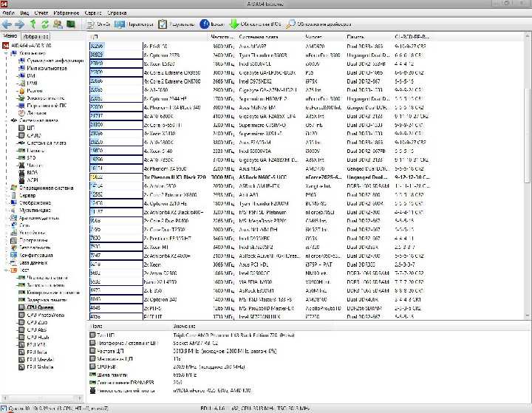
Task: Open Датчики sensor tree item
Action: tap(33, 113)
